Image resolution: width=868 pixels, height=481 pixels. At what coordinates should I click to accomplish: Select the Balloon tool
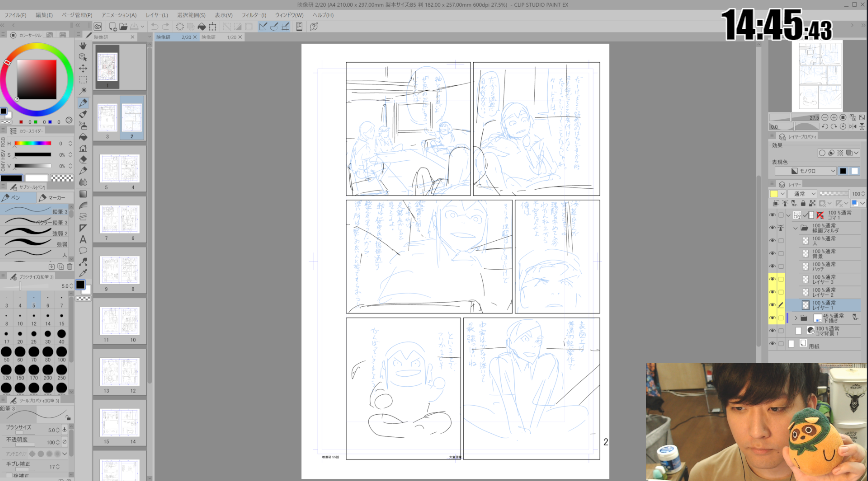pyautogui.click(x=83, y=251)
